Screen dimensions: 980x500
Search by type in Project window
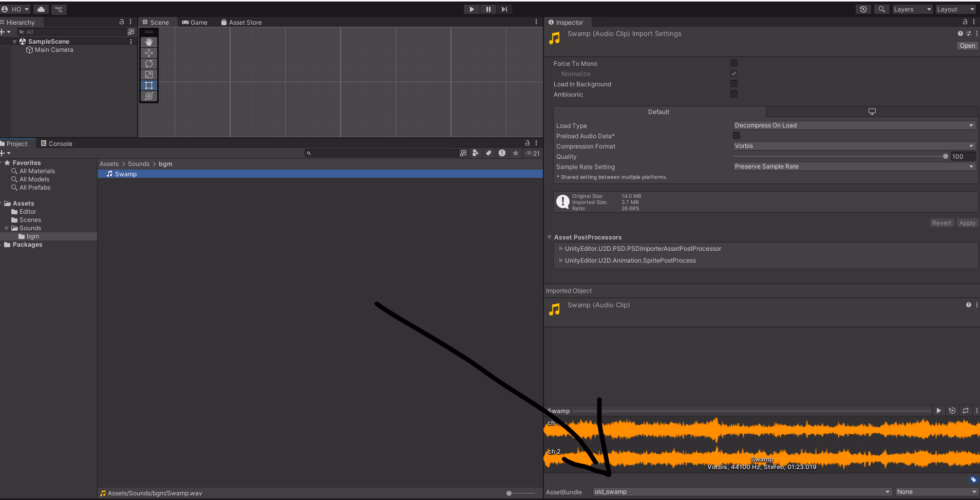[476, 153]
